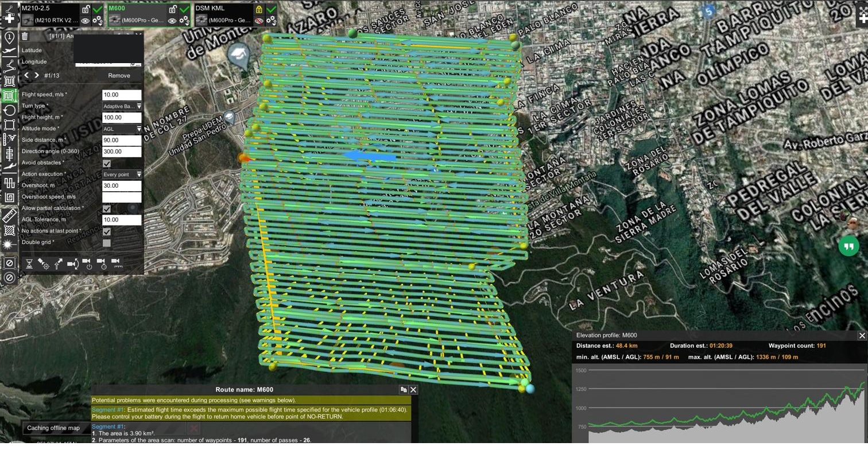Image resolution: width=868 pixels, height=450 pixels.
Task: Add new route using plus icon
Action: (9, 18)
